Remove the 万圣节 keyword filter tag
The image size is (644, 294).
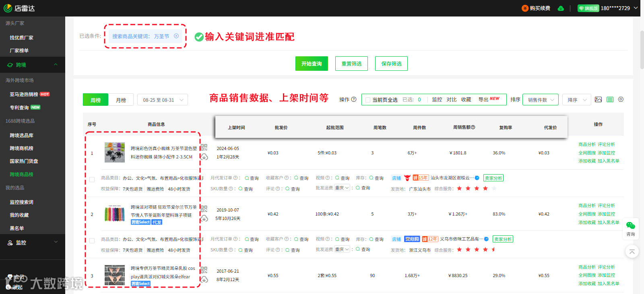(x=176, y=36)
